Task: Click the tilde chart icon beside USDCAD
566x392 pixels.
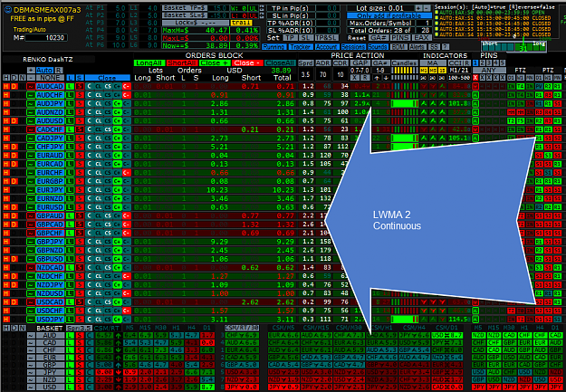Action: pyautogui.click(x=31, y=302)
